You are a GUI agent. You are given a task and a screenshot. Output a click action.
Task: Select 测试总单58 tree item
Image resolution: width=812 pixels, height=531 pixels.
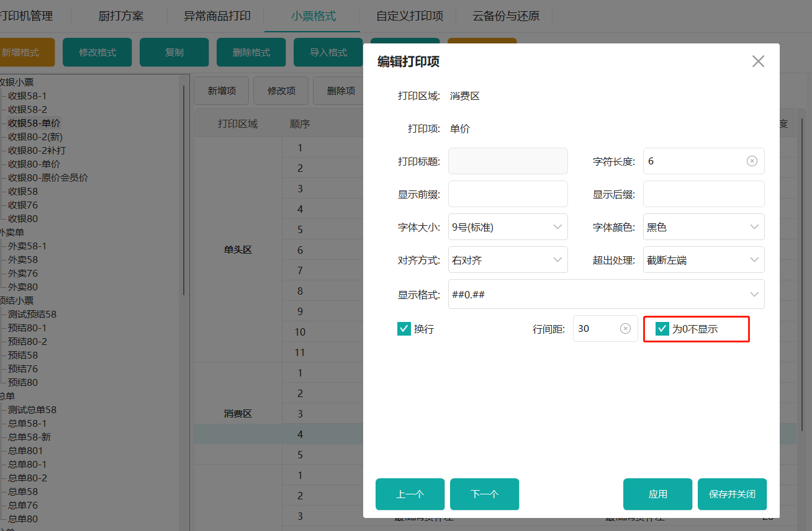[32, 409]
